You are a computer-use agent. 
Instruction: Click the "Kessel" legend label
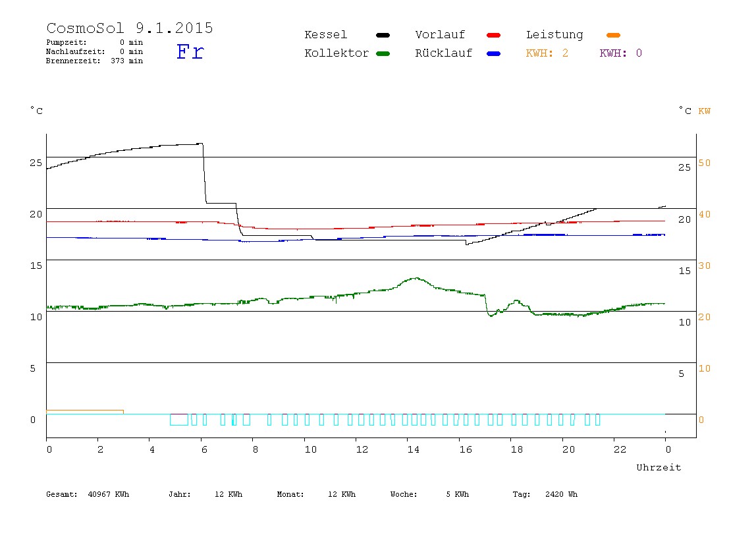click(x=326, y=35)
